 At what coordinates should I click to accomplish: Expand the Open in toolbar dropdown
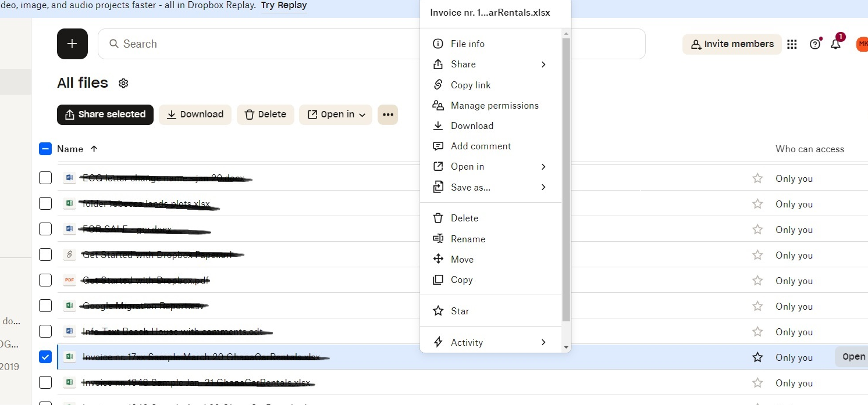[x=337, y=114]
